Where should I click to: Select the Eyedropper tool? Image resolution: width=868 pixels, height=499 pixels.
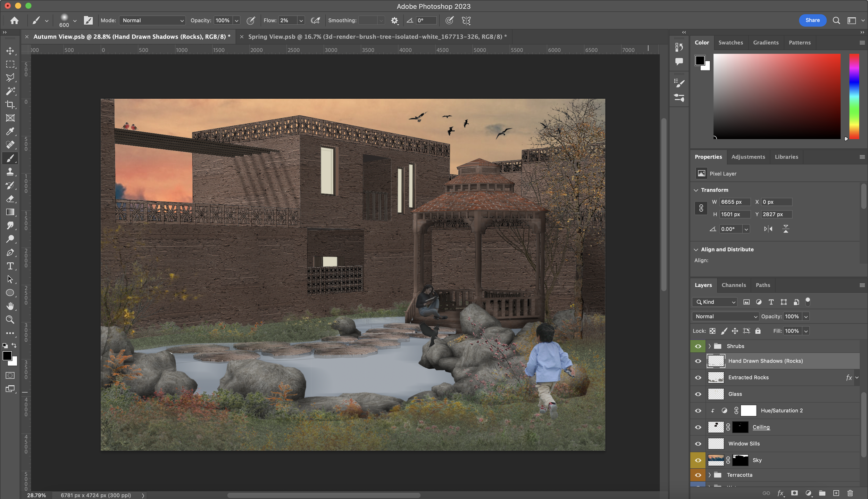[10, 131]
